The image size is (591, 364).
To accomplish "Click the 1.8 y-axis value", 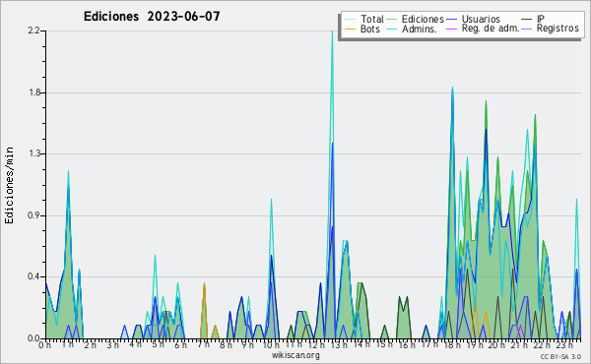I will [34, 92].
